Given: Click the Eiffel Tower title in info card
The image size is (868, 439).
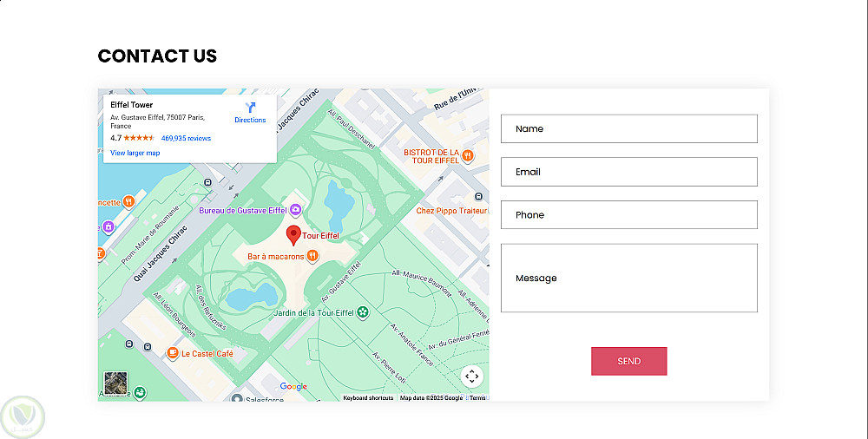Looking at the screenshot, I should pyautogui.click(x=132, y=105).
